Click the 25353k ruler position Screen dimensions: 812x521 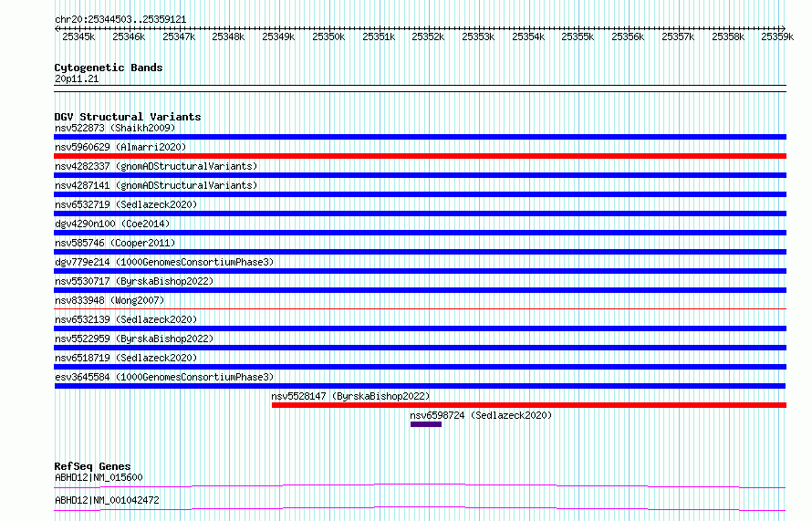478,36
